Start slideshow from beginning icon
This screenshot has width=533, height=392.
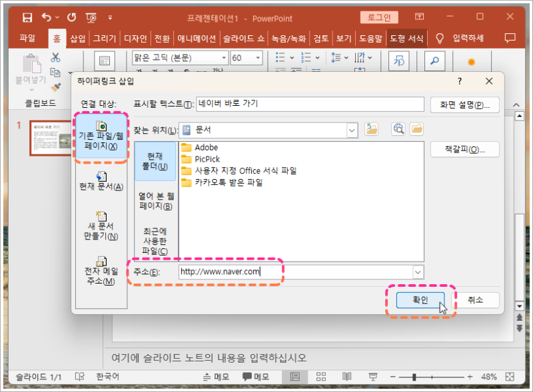tap(91, 18)
